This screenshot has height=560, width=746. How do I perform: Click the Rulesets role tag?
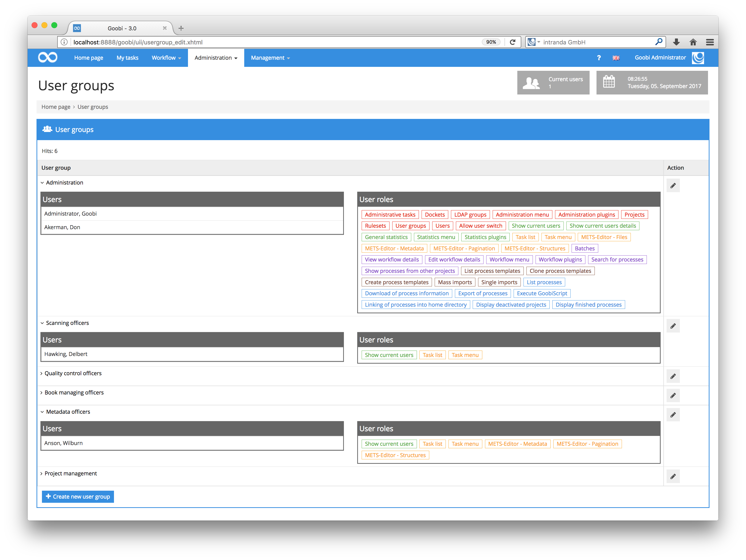375,226
